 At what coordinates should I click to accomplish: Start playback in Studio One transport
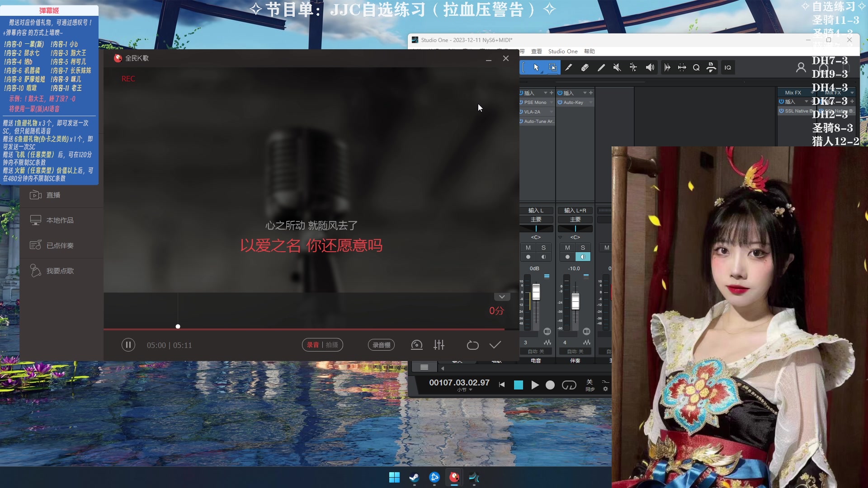point(535,385)
